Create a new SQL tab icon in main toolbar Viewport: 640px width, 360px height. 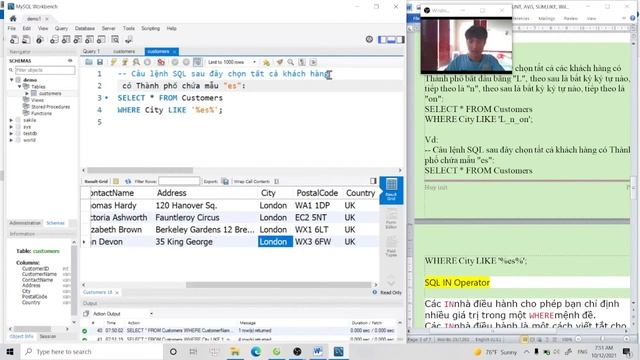[x=14, y=40]
